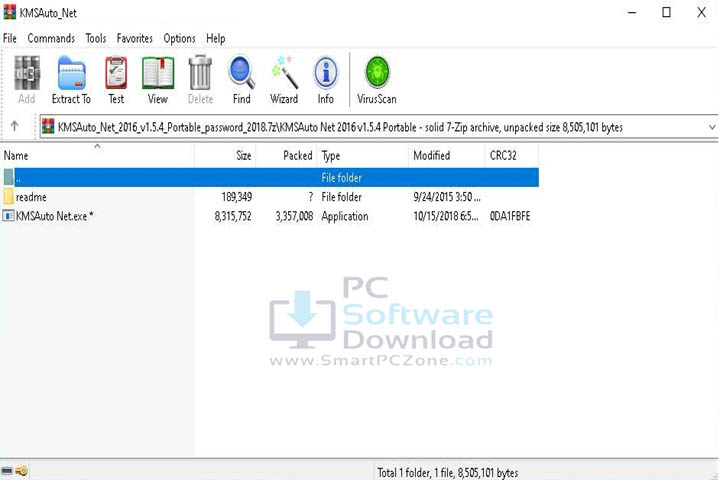Sort by the Type column header
720x480 pixels.
(362, 155)
